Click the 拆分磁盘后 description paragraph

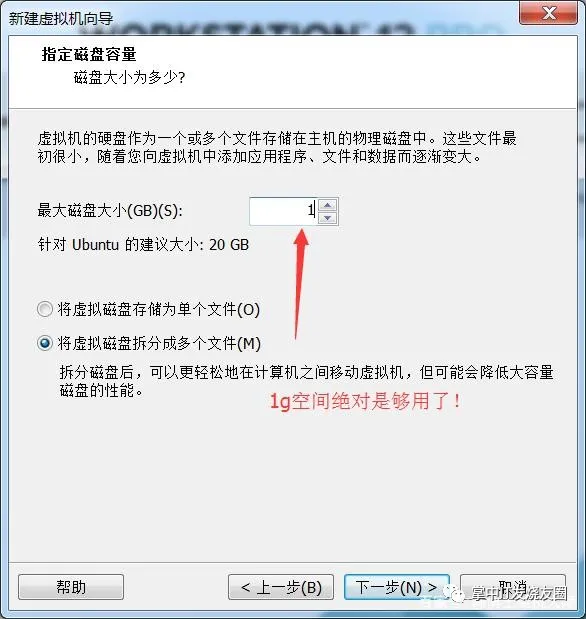(306, 381)
